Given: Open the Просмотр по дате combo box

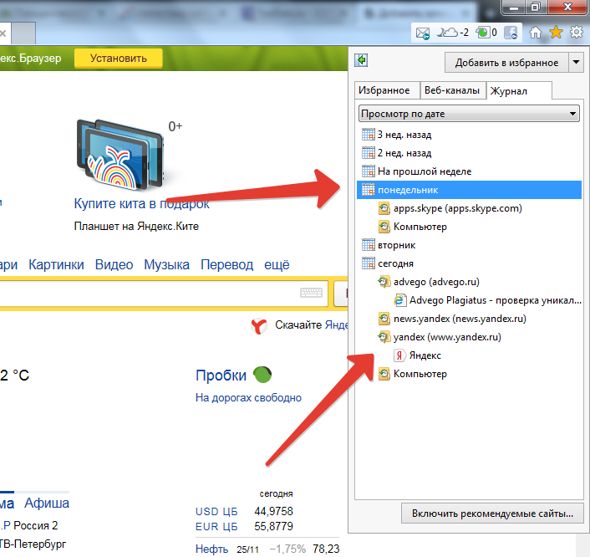Looking at the screenshot, I should pos(469,113).
